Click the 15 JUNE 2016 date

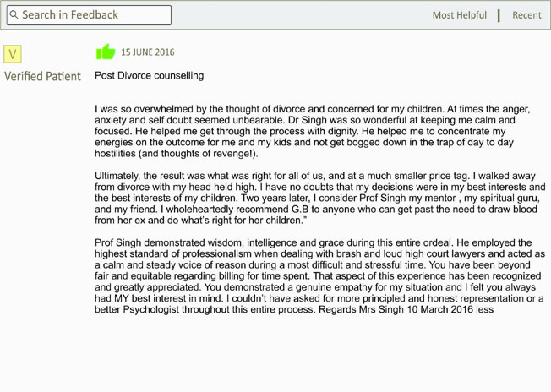[x=148, y=52]
